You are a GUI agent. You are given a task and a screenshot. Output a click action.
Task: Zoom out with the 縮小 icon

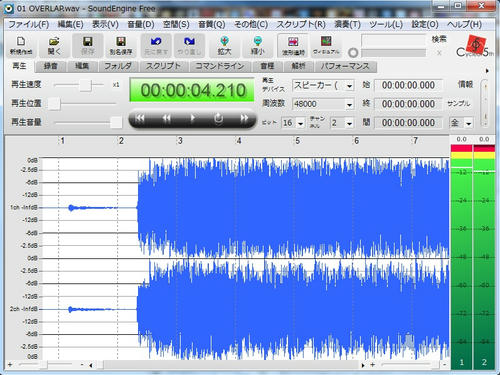click(257, 45)
